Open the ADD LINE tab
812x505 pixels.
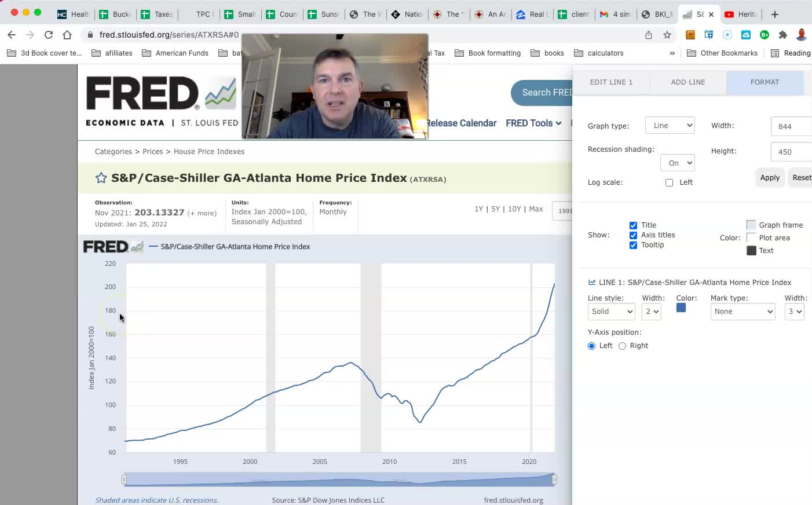(x=688, y=82)
